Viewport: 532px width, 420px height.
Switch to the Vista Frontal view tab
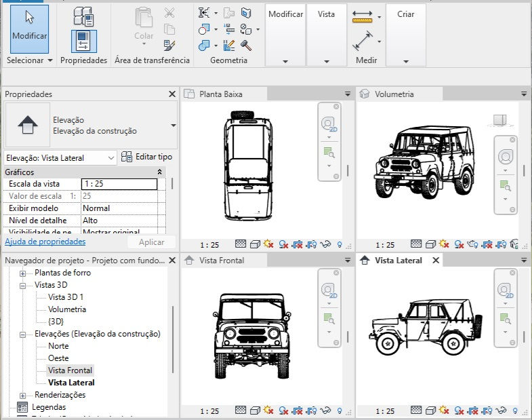point(224,261)
